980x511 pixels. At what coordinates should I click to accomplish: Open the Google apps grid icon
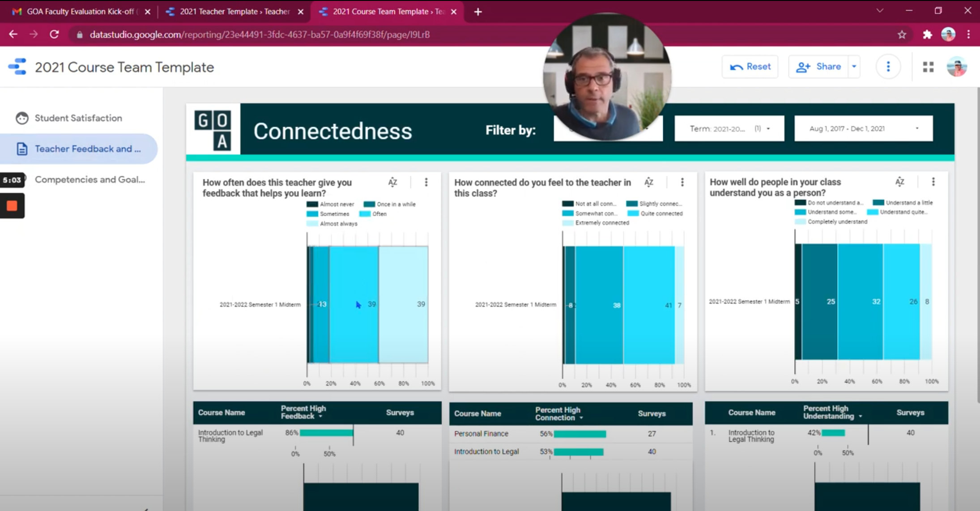pyautogui.click(x=928, y=67)
